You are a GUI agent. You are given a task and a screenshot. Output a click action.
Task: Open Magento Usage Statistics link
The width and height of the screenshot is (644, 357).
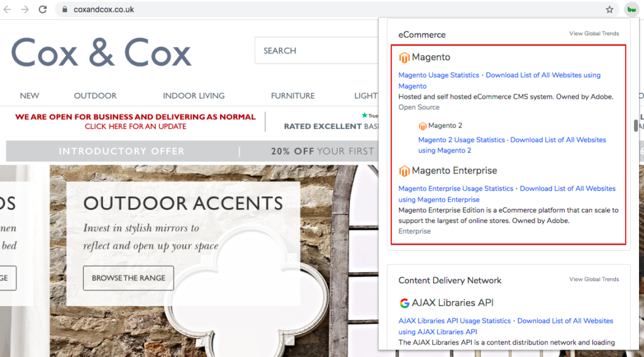click(x=439, y=75)
